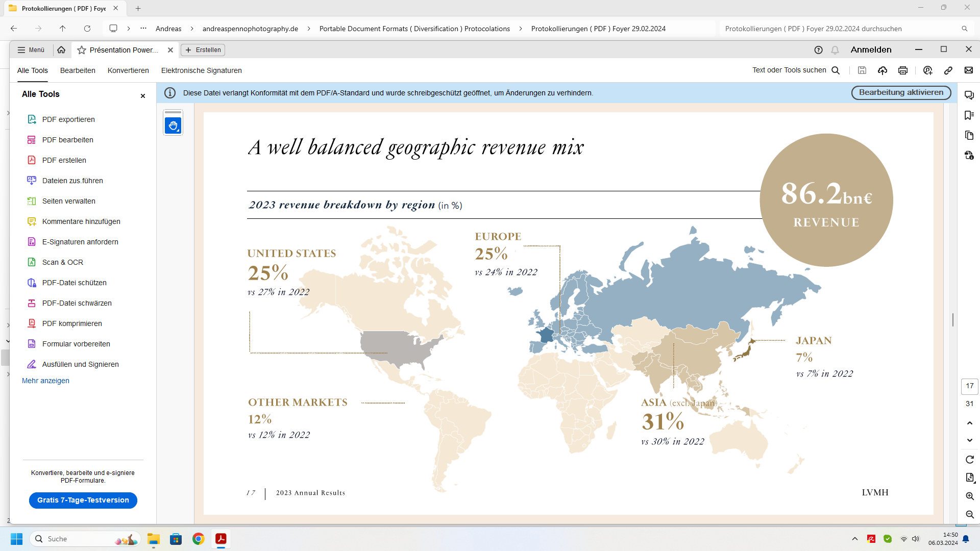Go to previous page with up chevron
The image size is (980, 551).
pyautogui.click(x=970, y=423)
